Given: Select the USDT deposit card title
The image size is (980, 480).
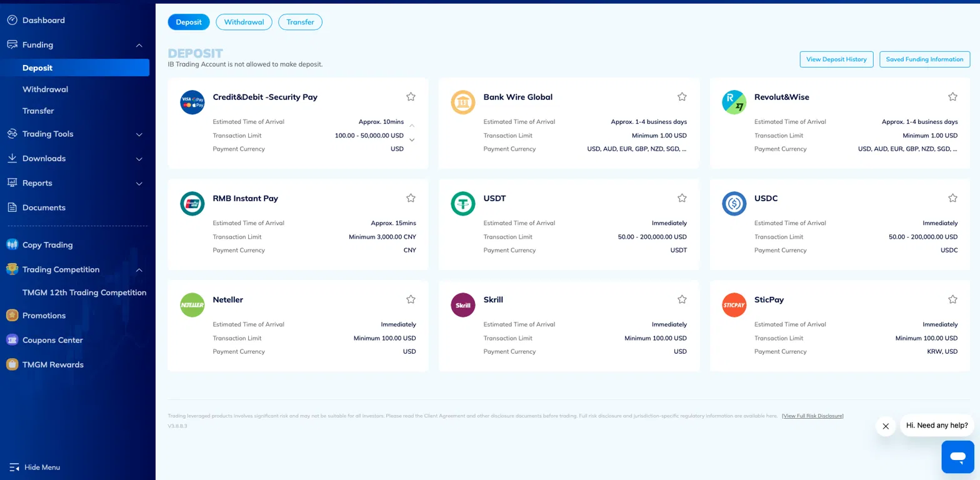Looking at the screenshot, I should [x=494, y=198].
